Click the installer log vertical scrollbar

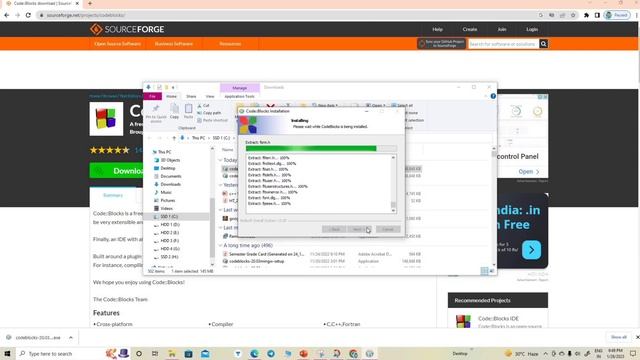(x=393, y=184)
